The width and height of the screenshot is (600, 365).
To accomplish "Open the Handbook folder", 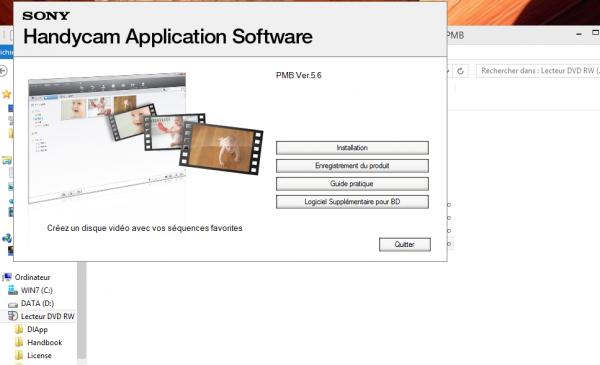I will [x=44, y=342].
